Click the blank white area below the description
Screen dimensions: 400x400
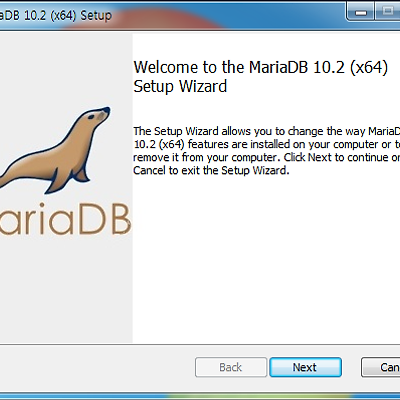[267, 260]
